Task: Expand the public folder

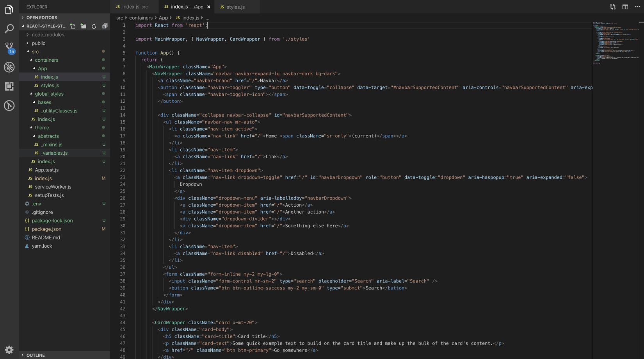Action: [38, 43]
